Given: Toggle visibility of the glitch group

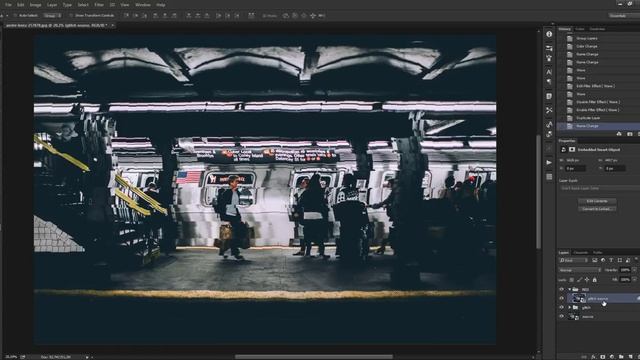Looking at the screenshot, I should (x=562, y=307).
